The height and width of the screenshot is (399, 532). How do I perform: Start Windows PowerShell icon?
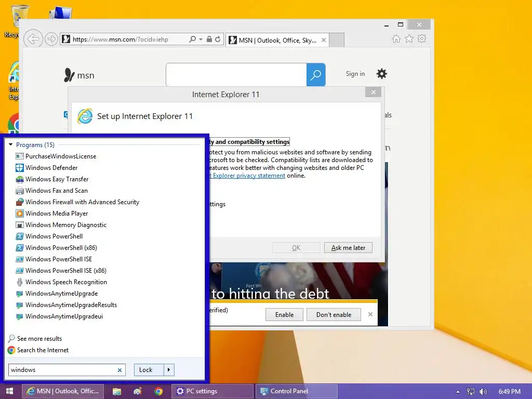(20, 236)
